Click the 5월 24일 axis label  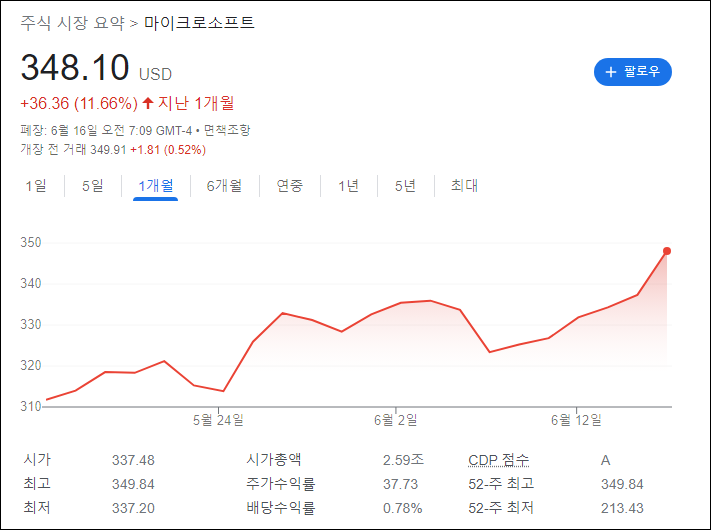tap(218, 420)
